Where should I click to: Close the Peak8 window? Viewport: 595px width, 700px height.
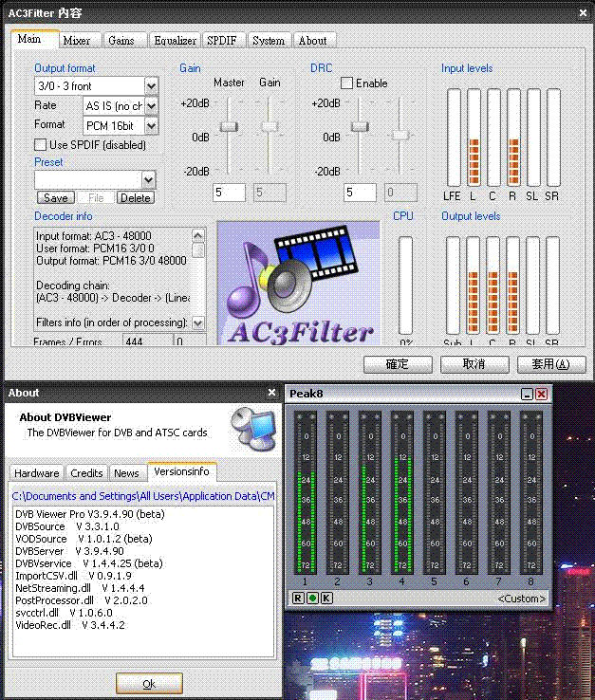pyautogui.click(x=542, y=395)
